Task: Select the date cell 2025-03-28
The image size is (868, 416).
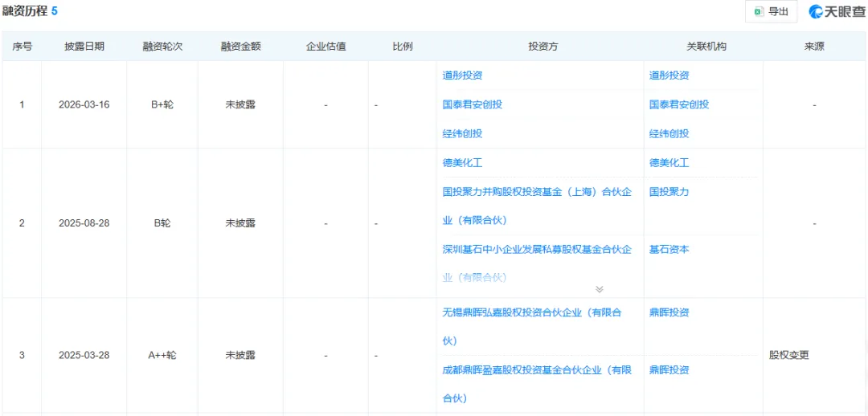Action: tap(84, 355)
